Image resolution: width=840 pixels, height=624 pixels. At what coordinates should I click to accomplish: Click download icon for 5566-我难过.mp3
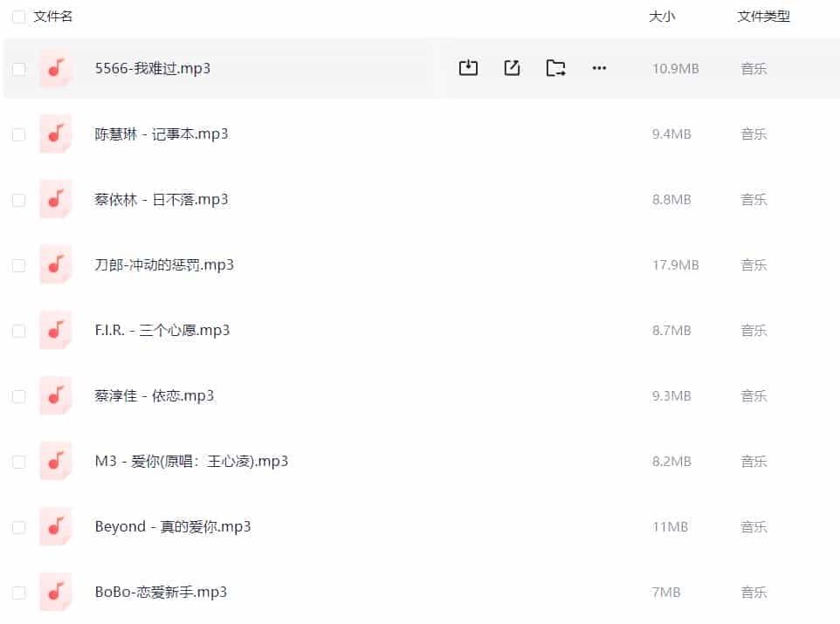468,68
